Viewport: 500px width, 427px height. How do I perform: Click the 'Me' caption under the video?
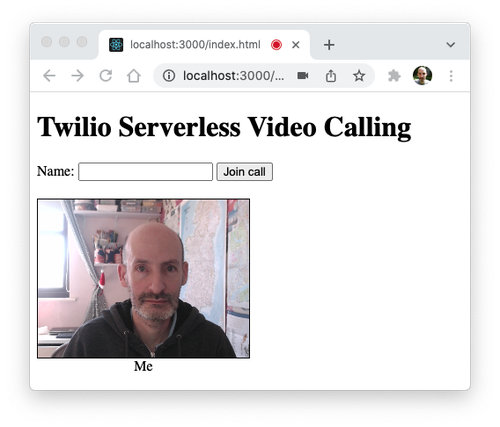pos(143,366)
